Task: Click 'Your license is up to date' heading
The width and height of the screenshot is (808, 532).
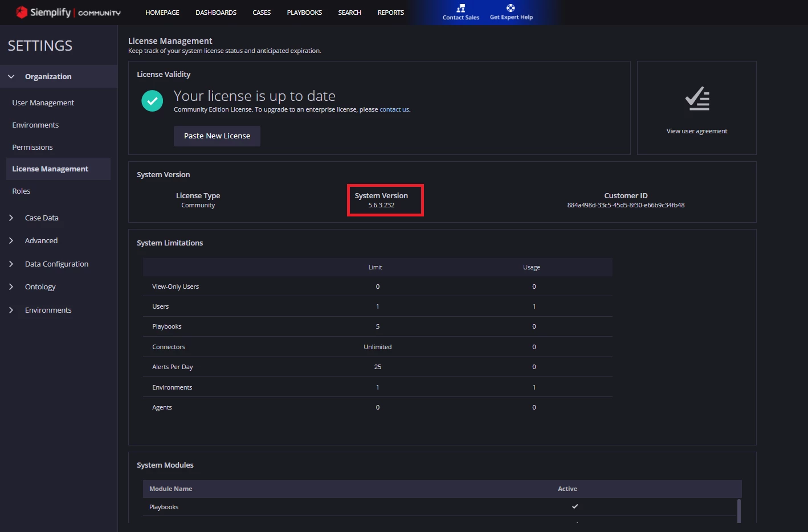Action: (x=254, y=96)
